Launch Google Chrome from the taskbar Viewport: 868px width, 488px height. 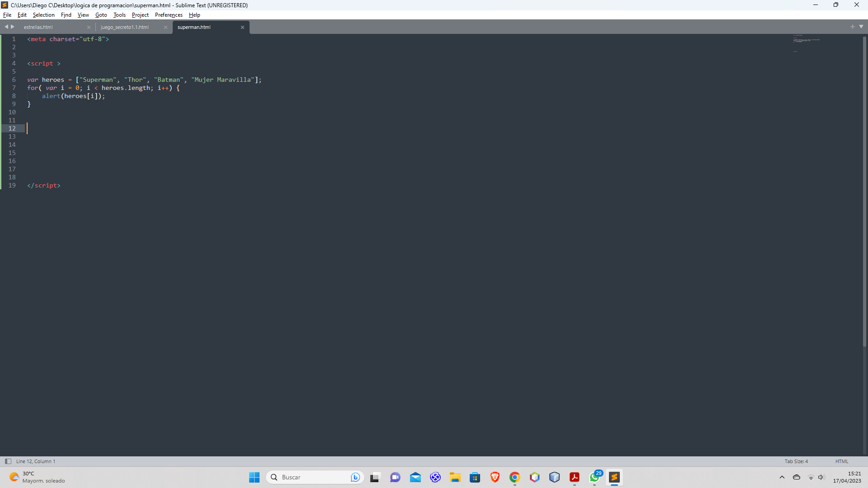point(514,477)
